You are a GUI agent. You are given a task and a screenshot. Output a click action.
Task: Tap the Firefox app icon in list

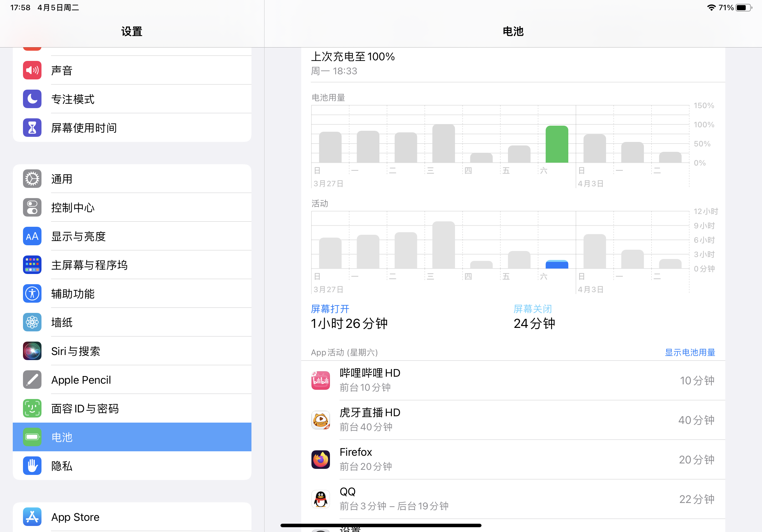[x=321, y=459]
